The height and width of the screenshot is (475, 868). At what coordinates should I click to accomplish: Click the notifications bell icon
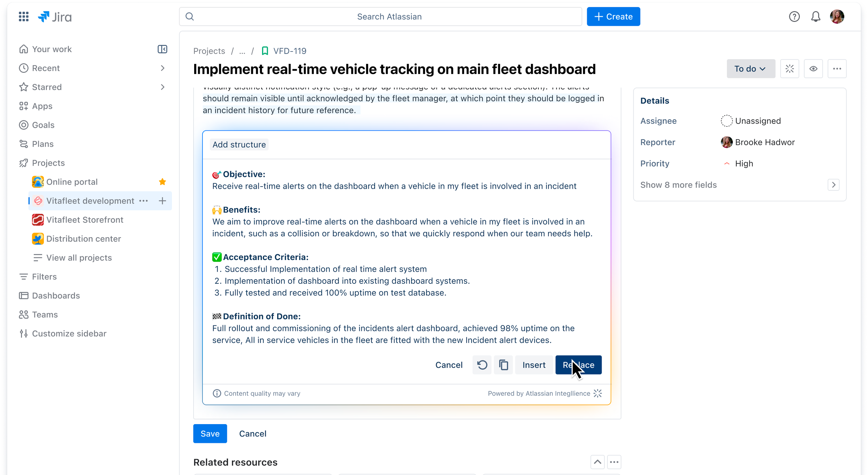(x=816, y=16)
